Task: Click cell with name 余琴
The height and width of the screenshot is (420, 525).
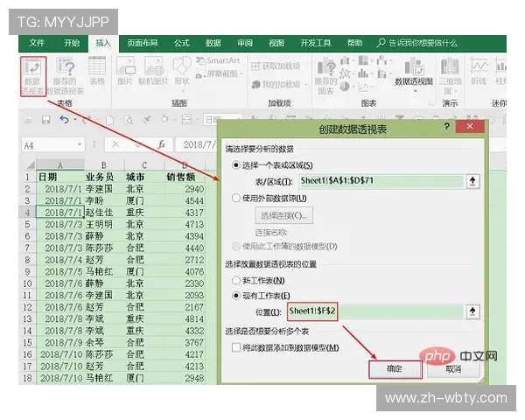Action: [x=104, y=343]
